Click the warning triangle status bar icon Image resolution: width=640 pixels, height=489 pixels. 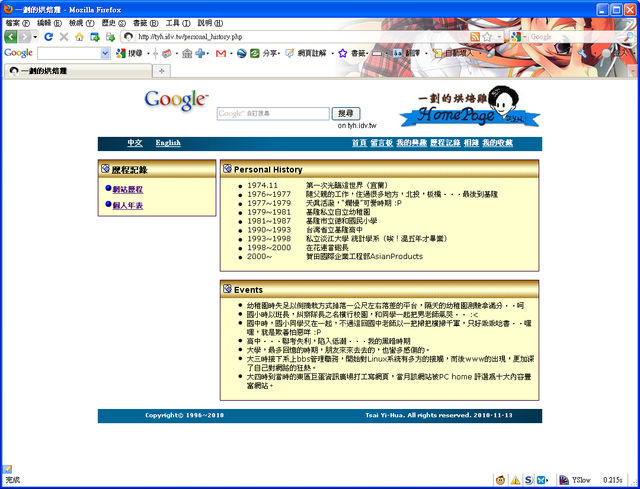coord(514,479)
